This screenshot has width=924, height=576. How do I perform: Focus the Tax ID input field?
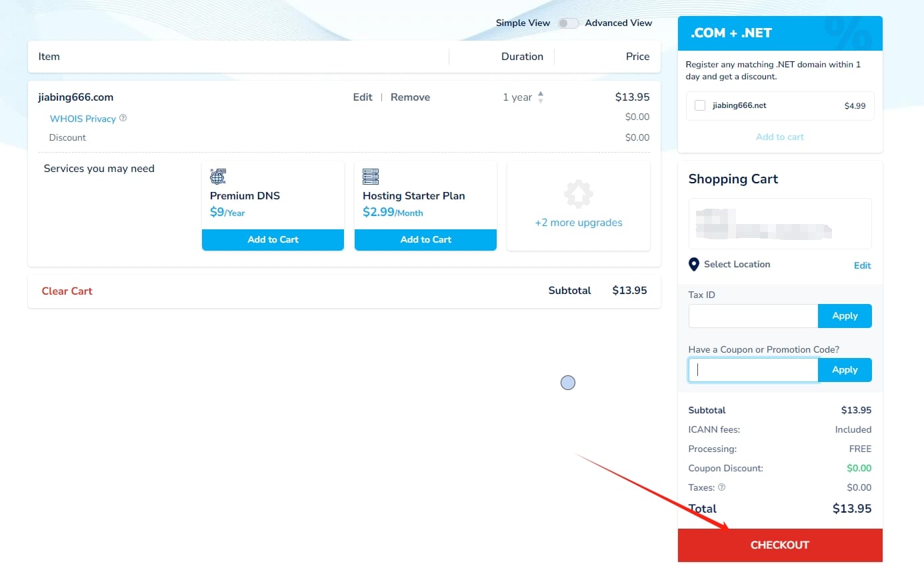pyautogui.click(x=753, y=316)
